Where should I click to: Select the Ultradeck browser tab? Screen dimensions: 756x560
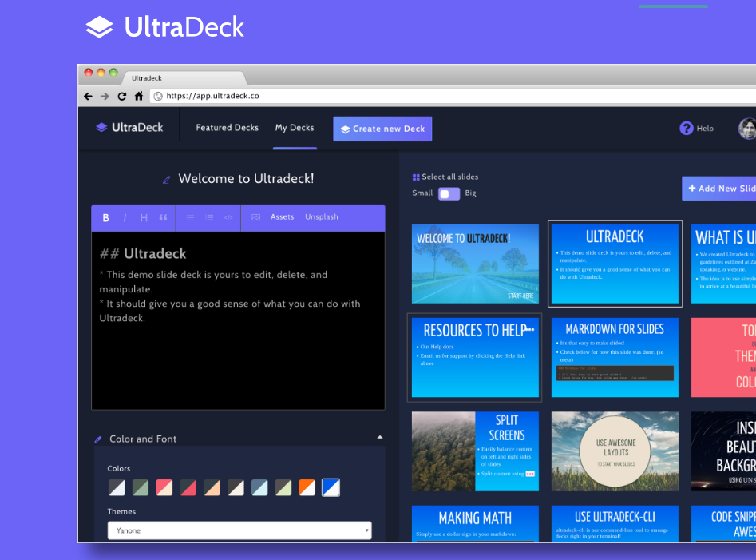point(184,78)
